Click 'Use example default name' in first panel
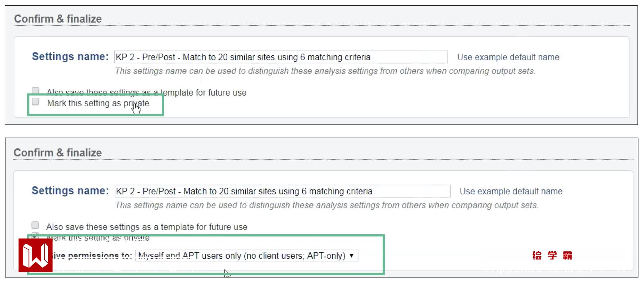Screen dimensions: 644x285 click(508, 57)
